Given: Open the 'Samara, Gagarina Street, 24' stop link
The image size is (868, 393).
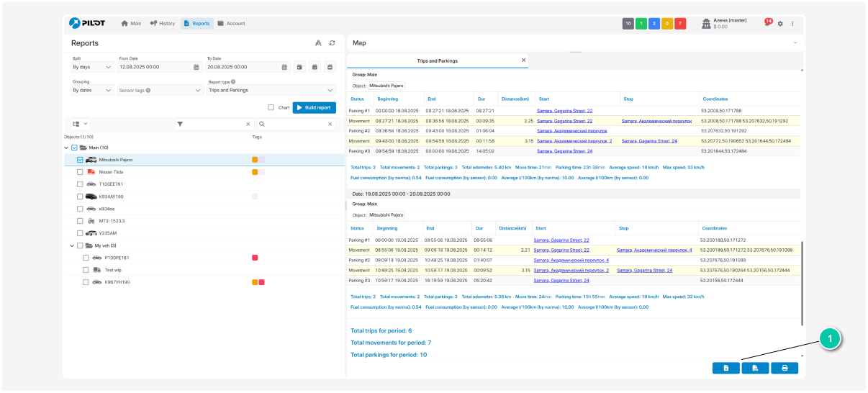Looking at the screenshot, I should point(650,141).
